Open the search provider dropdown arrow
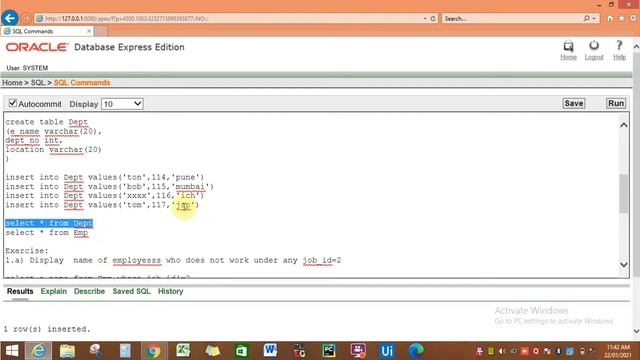 tap(594, 18)
